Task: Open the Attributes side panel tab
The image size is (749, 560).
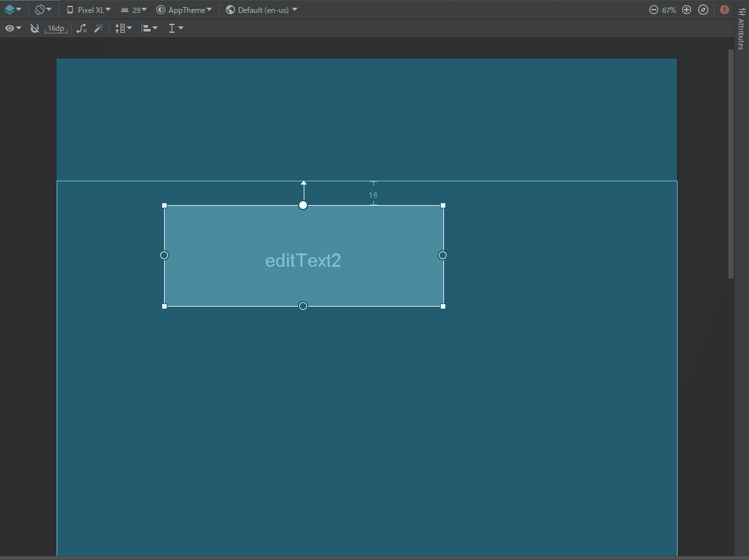Action: 741,29
